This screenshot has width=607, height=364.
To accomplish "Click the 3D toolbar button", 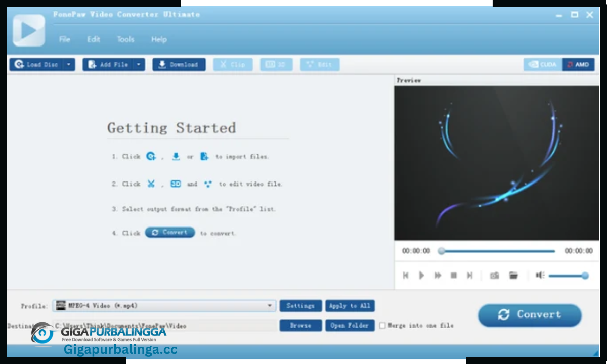I will 276,64.
